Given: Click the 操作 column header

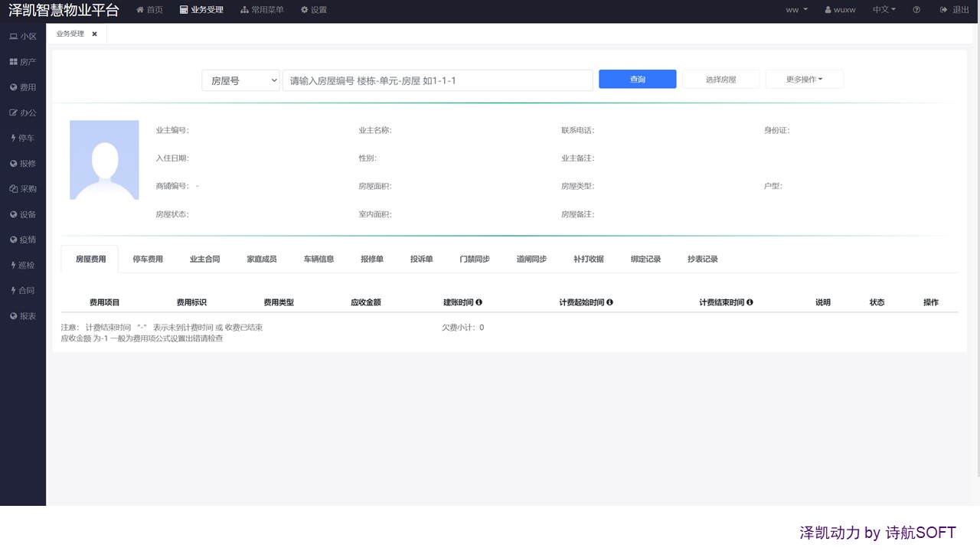Looking at the screenshot, I should [931, 302].
